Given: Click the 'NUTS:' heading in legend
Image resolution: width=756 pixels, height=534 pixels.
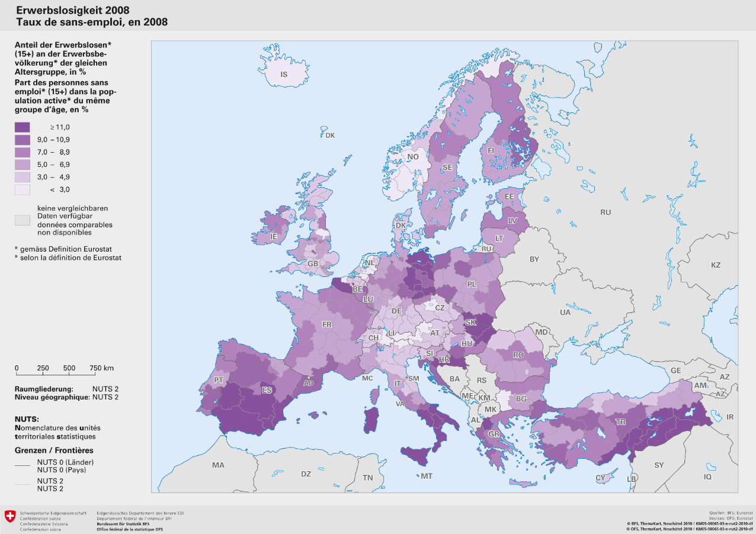Looking at the screenshot, I should click(26, 419).
